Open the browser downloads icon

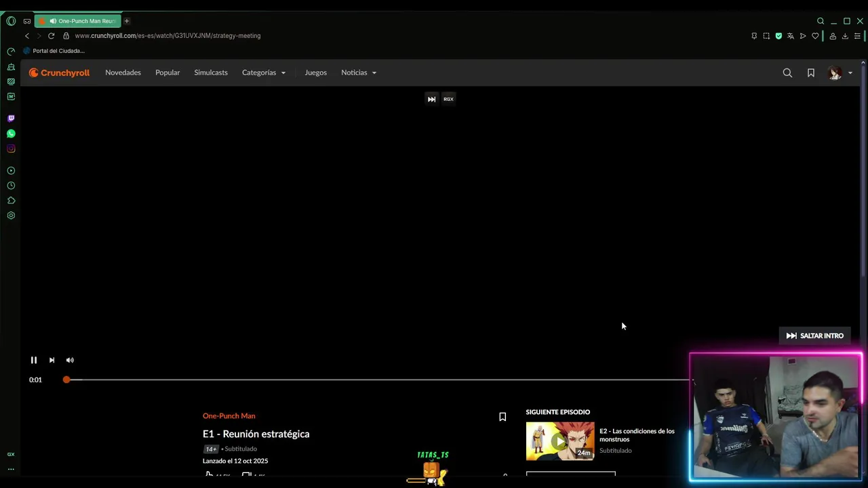point(845,36)
